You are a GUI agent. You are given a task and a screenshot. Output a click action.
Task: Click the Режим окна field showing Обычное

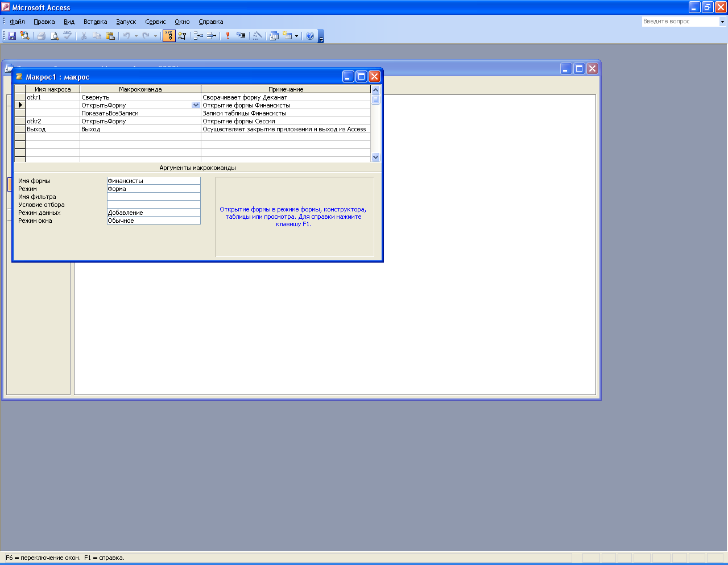pyautogui.click(x=154, y=221)
